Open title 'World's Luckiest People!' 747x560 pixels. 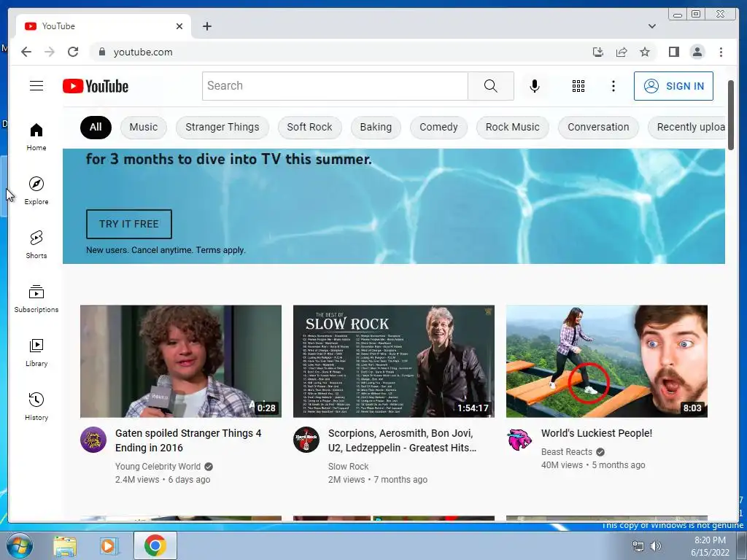click(597, 433)
